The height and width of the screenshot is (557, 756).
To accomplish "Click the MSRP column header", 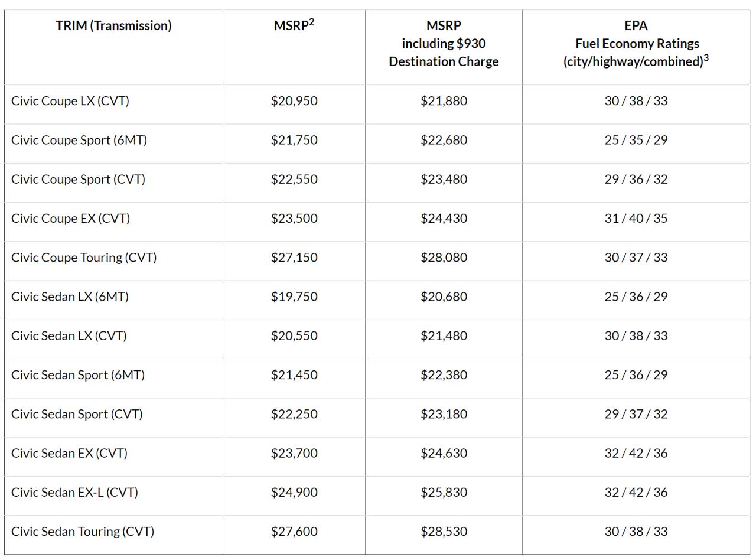I will point(294,26).
